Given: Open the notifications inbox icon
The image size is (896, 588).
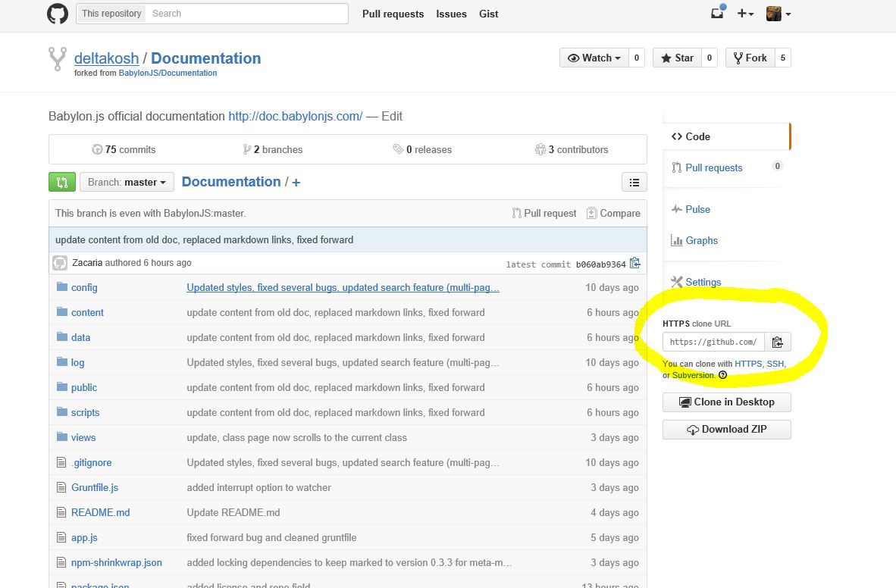Looking at the screenshot, I should click(717, 13).
